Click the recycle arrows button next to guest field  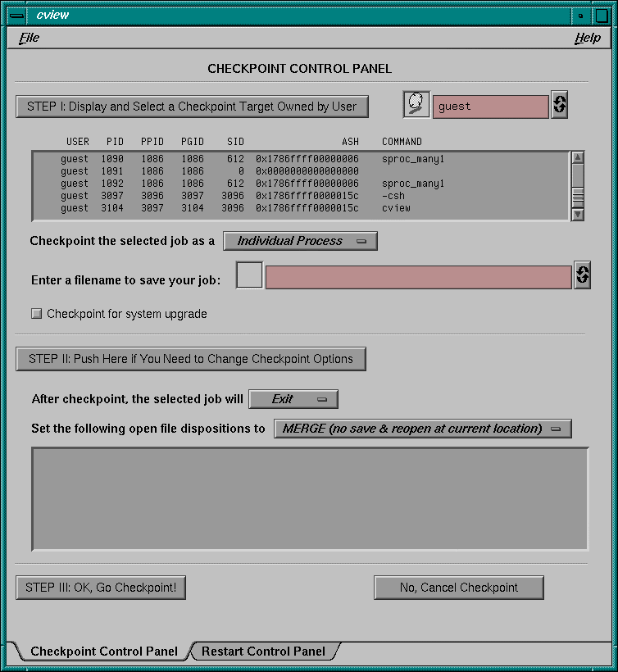559,104
